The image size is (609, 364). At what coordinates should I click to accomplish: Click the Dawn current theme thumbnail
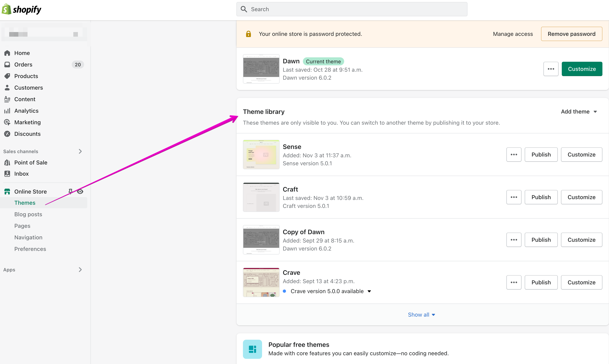pos(261,69)
